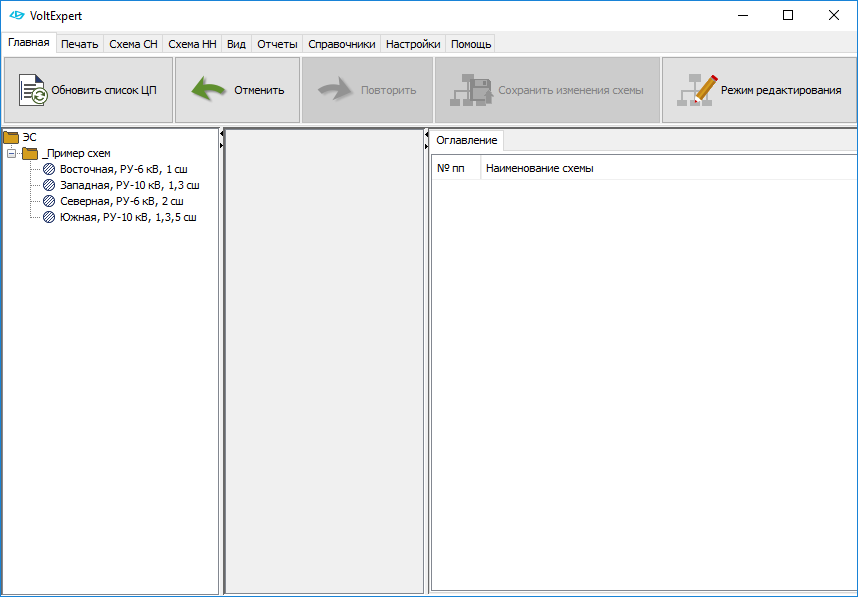858x597 pixels.
Task: Select Восточная, РУ-6 кВ, 1 сш
Action: (124, 169)
